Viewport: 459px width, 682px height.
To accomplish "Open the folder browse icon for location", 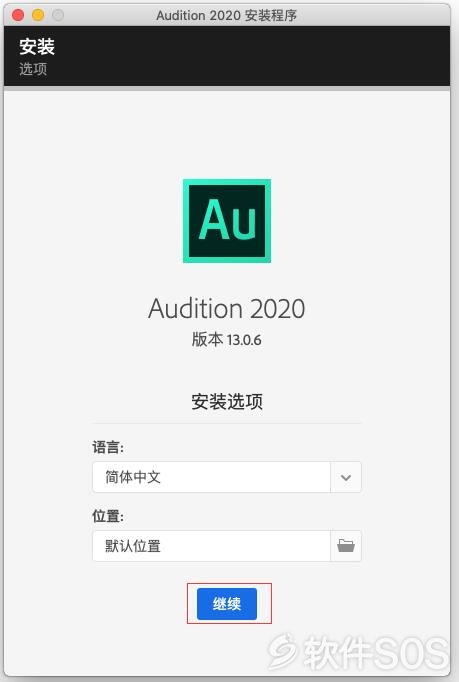I will [x=346, y=545].
